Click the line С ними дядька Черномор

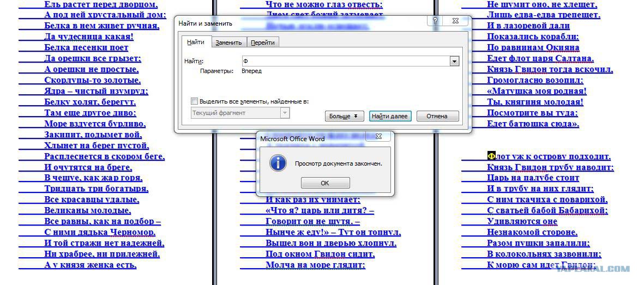click(x=100, y=233)
